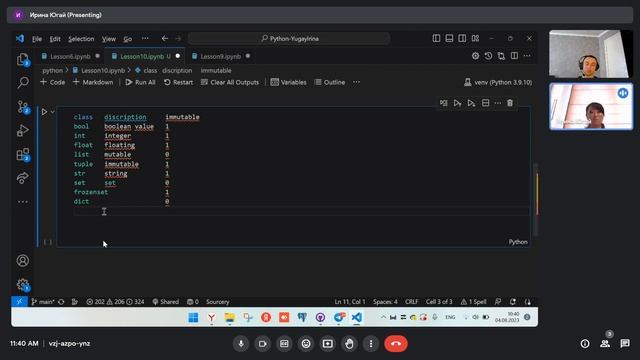Click Ln 11, Col 1 status item

tap(350, 302)
